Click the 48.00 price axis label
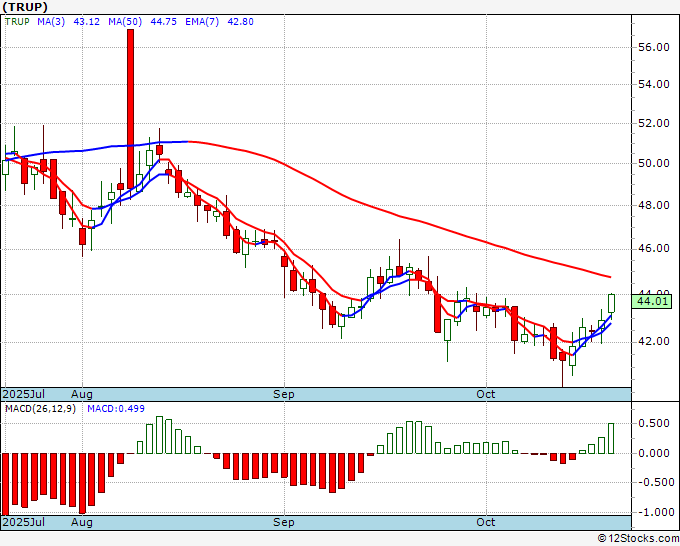This screenshot has width=680, height=546. (654, 205)
